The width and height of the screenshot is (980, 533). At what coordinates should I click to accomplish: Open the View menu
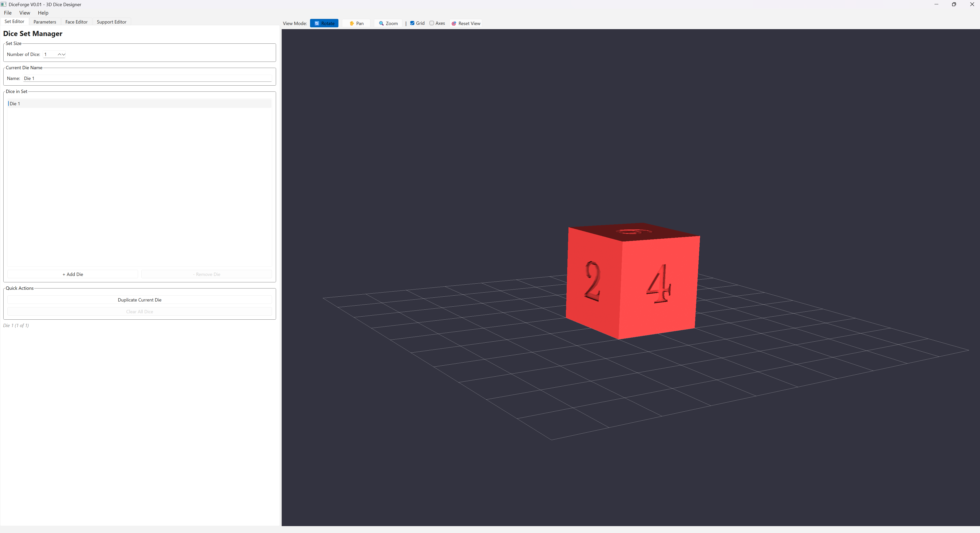click(x=24, y=13)
